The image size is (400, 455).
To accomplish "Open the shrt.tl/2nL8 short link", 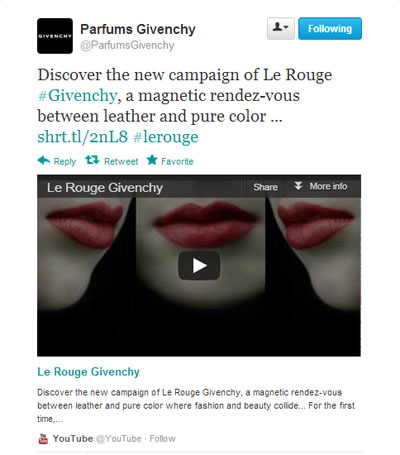I will [83, 137].
